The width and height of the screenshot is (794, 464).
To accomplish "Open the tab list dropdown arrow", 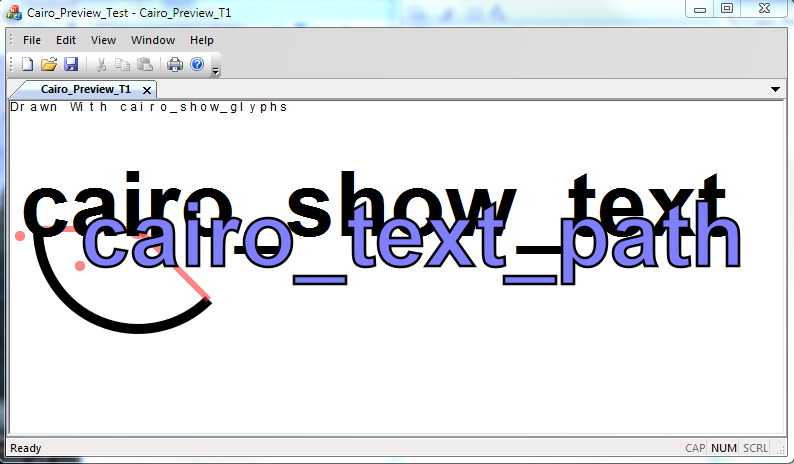I will coord(775,89).
